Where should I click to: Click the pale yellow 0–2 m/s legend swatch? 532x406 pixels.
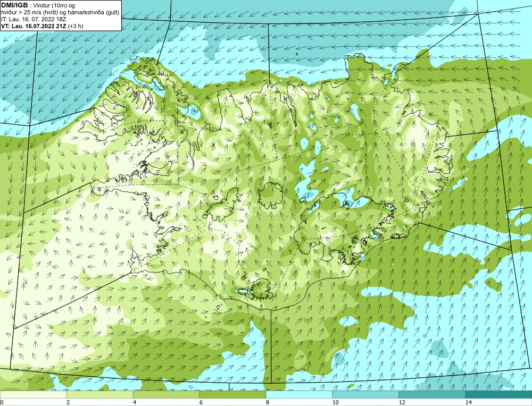(33, 394)
